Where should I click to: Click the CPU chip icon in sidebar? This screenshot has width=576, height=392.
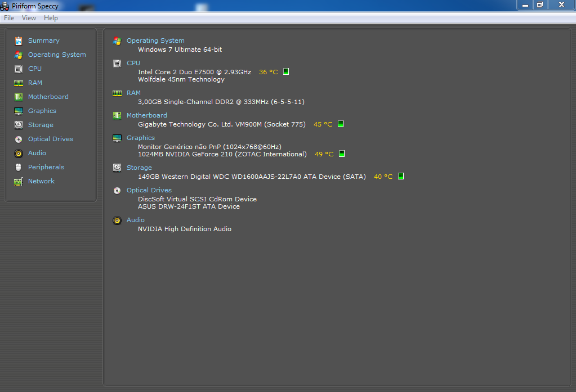tap(19, 69)
